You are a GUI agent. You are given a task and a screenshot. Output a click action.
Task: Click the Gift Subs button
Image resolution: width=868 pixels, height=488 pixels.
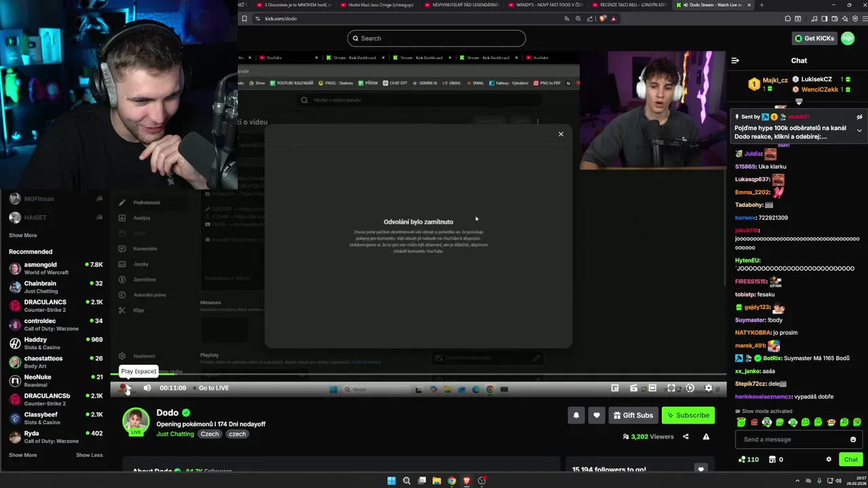[633, 415]
